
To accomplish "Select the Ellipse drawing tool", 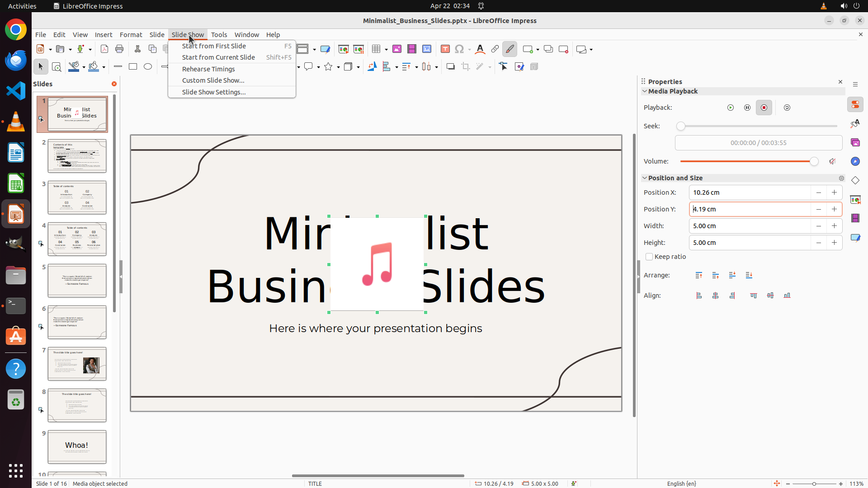I will tap(148, 67).
